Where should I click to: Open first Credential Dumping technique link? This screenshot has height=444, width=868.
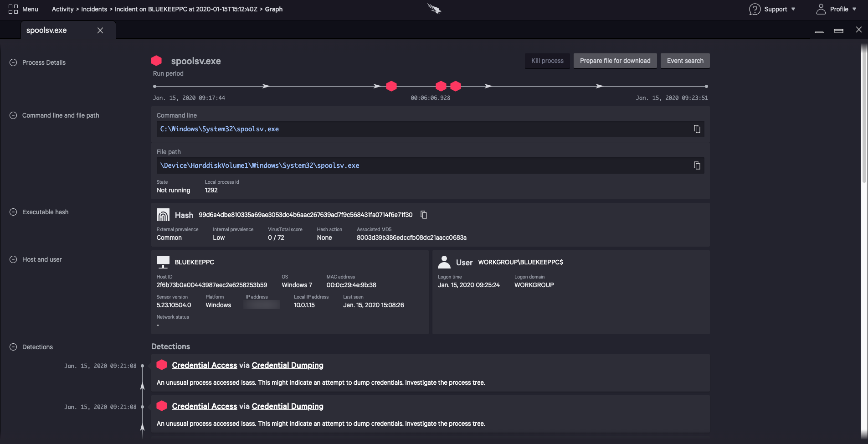pos(287,365)
